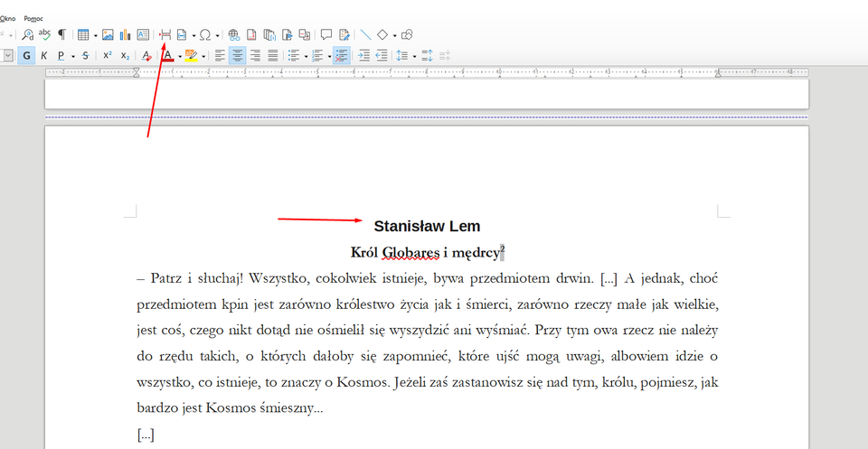Screen dimensions: 868x449
Task: Insert a field using the field icon
Action: pos(182,35)
